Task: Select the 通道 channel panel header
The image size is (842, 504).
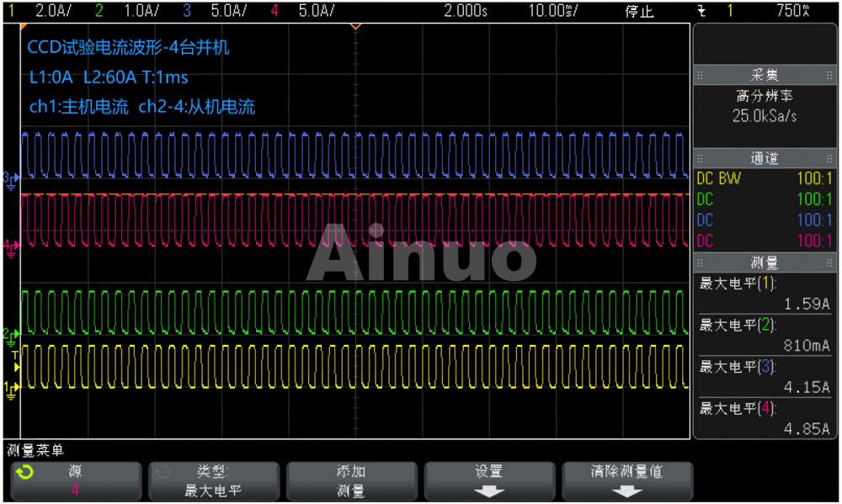Action: pos(765,158)
